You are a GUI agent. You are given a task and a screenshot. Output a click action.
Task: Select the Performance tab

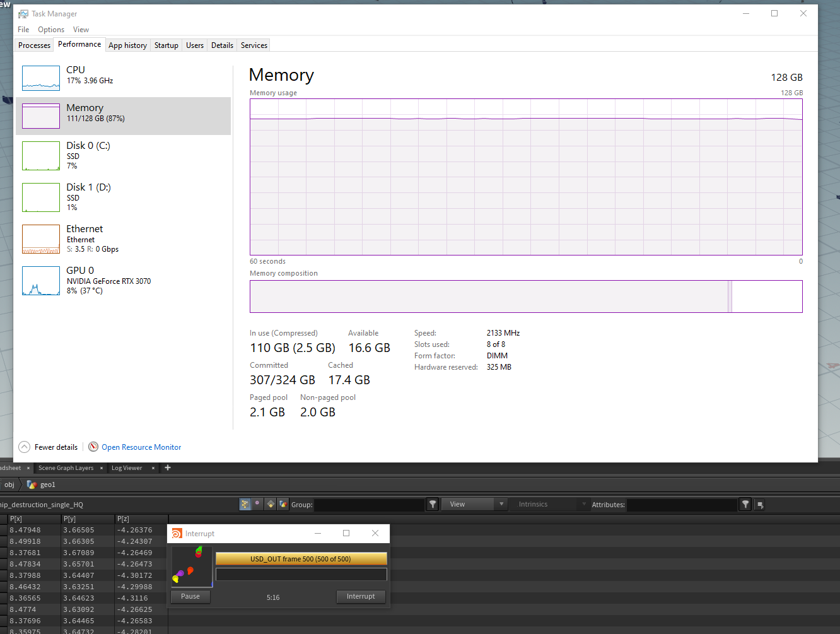(79, 44)
